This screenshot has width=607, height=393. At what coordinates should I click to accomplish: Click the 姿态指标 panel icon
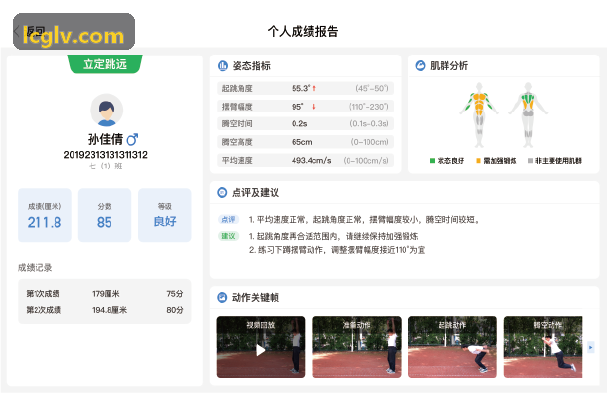tap(223, 66)
